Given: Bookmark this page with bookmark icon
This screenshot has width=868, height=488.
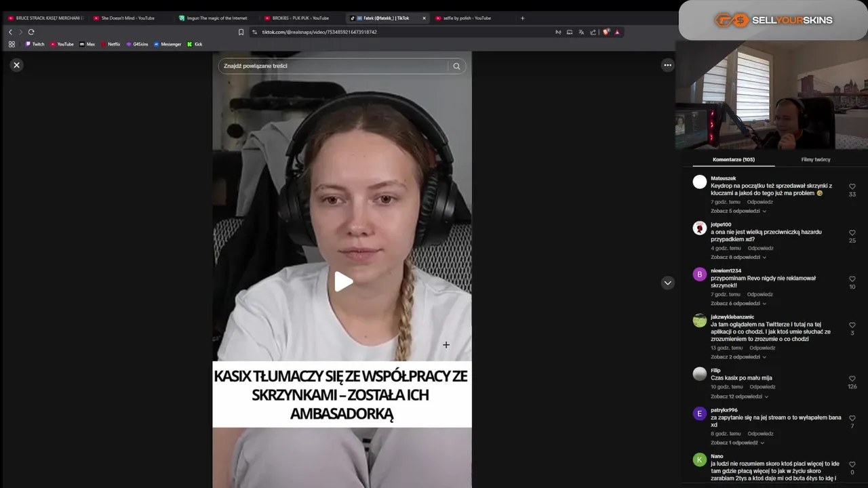Looking at the screenshot, I should 241,32.
